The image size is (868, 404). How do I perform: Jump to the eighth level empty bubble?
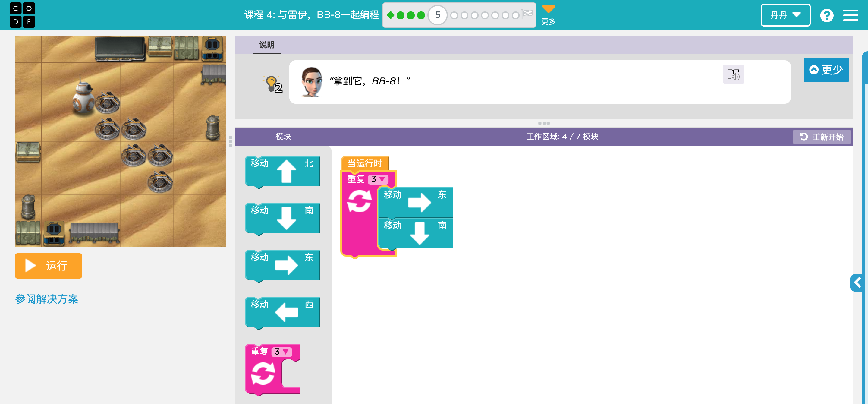click(474, 15)
